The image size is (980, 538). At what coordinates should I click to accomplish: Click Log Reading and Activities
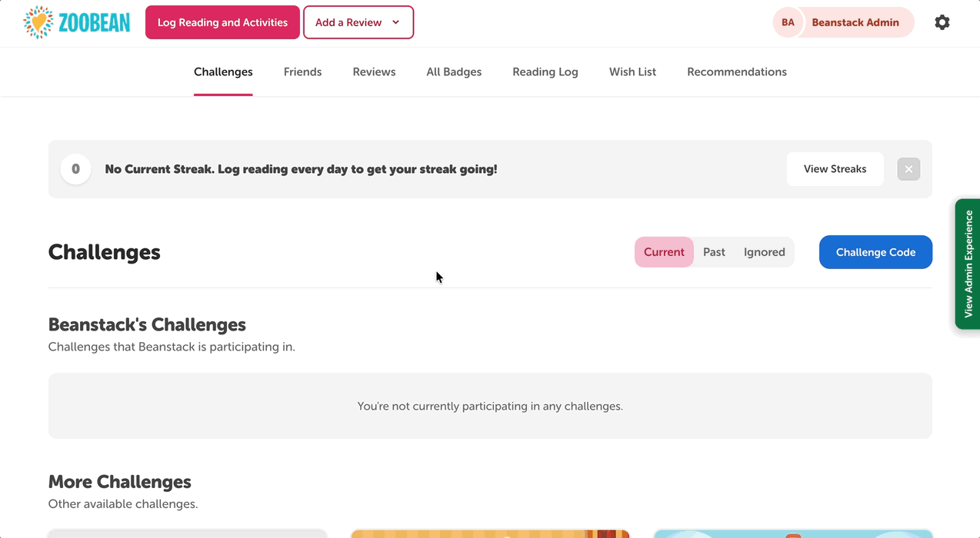click(222, 22)
